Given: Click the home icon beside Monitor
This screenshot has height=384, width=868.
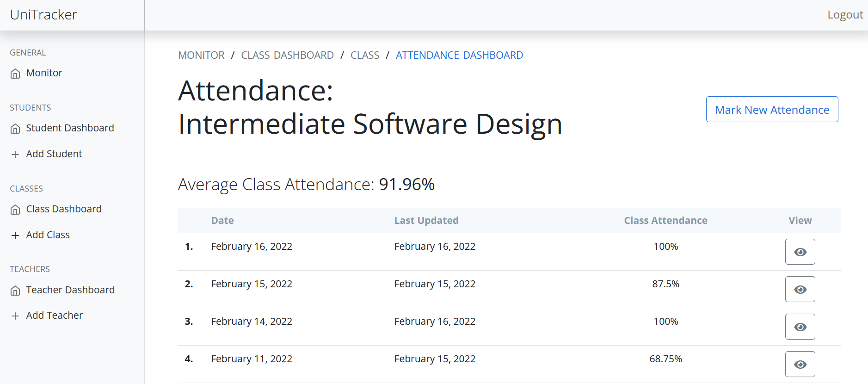Looking at the screenshot, I should click(x=15, y=74).
